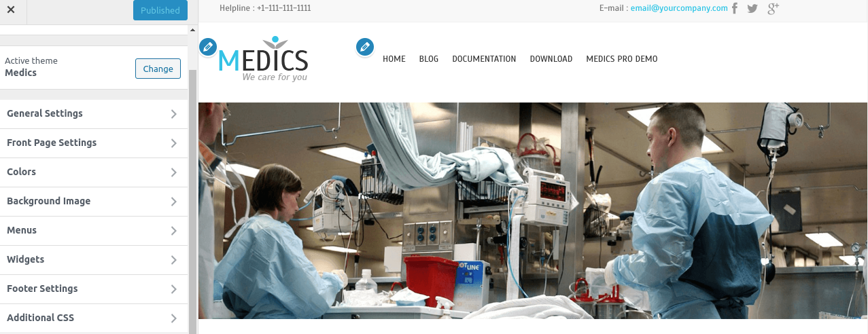The image size is (868, 334).
Task: Open the Additional CSS section
Action: (x=94, y=318)
